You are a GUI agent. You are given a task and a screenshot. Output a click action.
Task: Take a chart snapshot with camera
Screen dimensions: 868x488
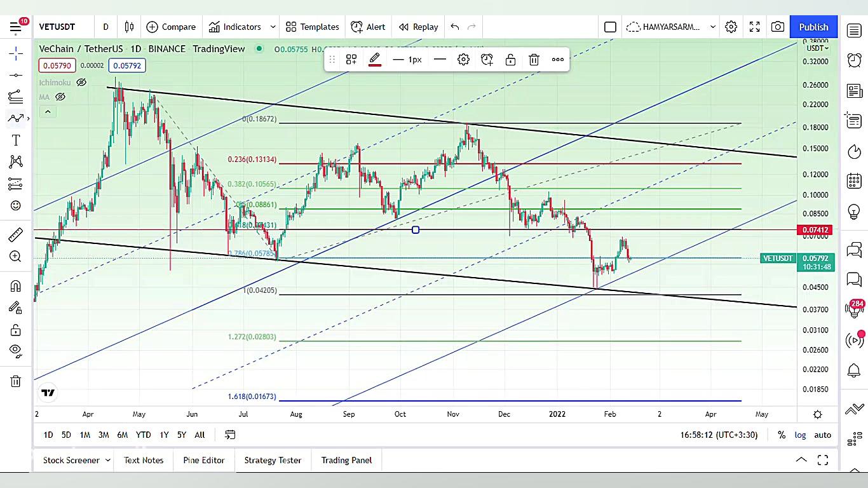point(777,27)
